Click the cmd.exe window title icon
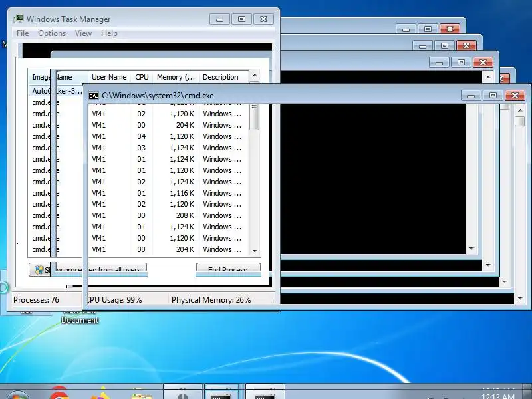Screen dimensions: 532x399 click(94, 96)
